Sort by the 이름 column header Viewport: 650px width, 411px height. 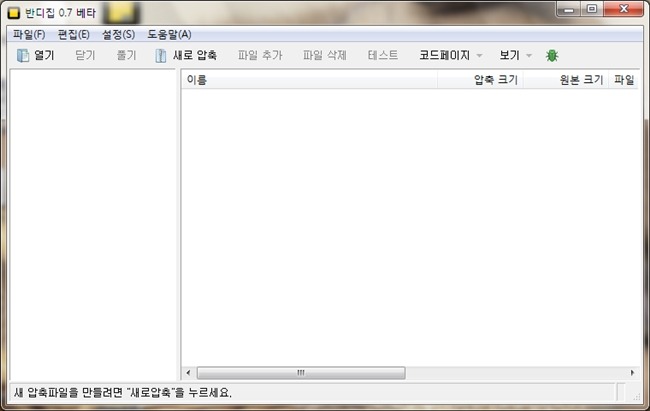310,80
